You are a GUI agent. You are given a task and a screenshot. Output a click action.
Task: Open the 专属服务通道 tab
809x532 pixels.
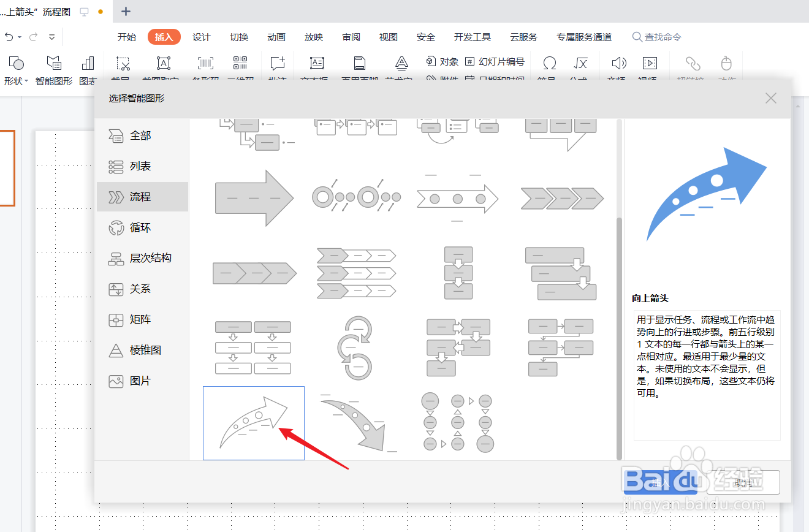pos(584,37)
